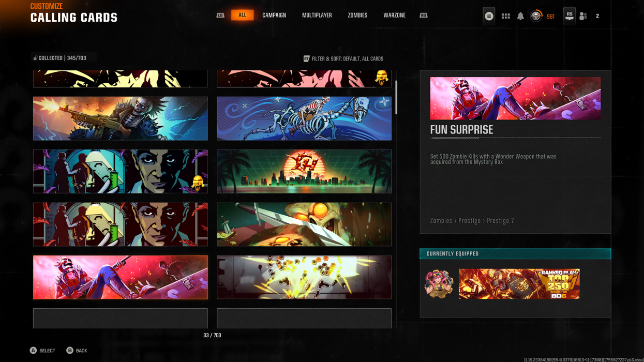Click the equipped Ranked Play Top 250 card

click(x=519, y=284)
